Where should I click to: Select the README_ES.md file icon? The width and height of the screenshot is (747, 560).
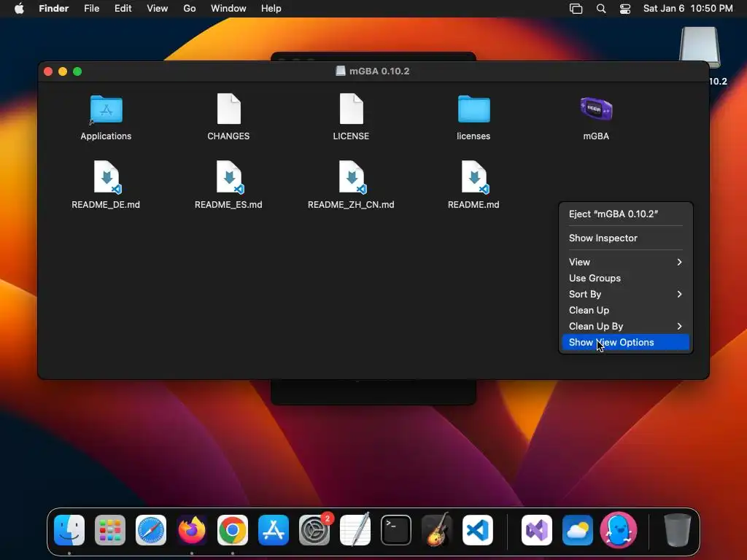pyautogui.click(x=229, y=177)
